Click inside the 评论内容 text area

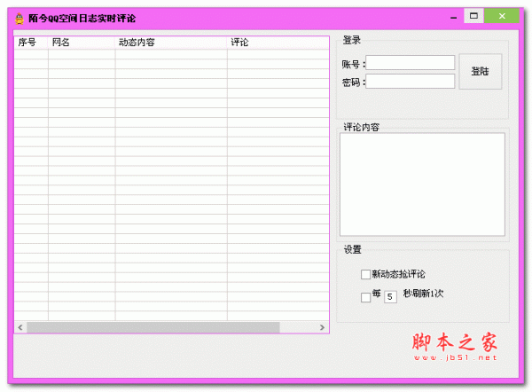(x=422, y=184)
